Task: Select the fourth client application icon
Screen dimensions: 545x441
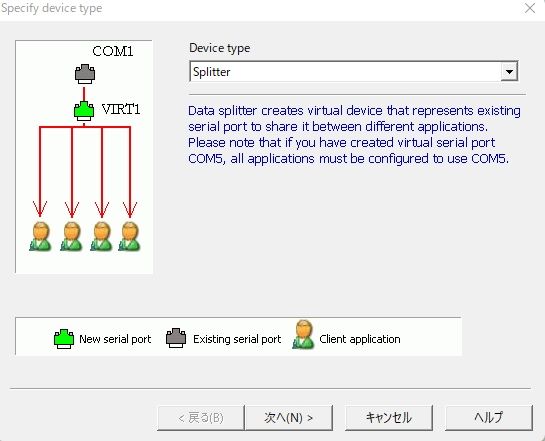Action: (129, 236)
